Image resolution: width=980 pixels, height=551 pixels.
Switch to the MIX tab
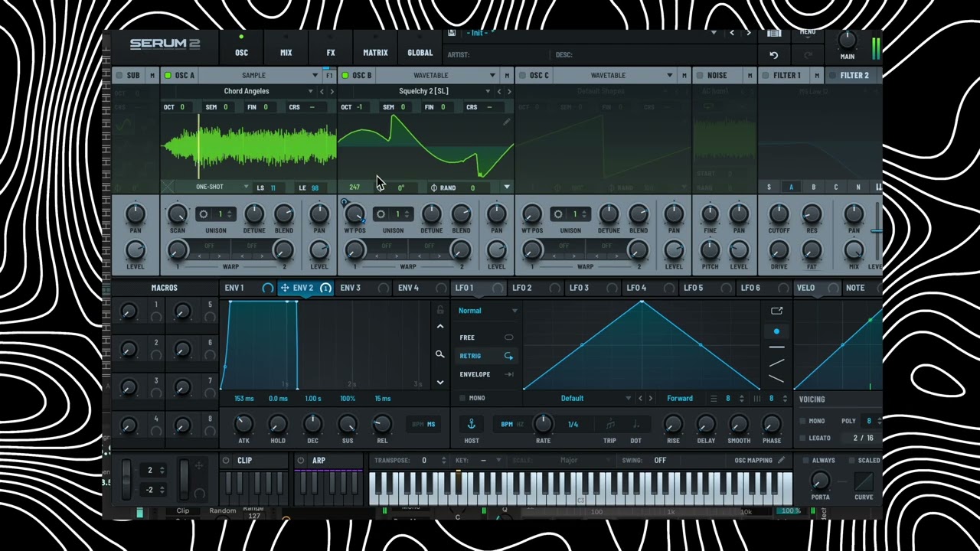(286, 53)
